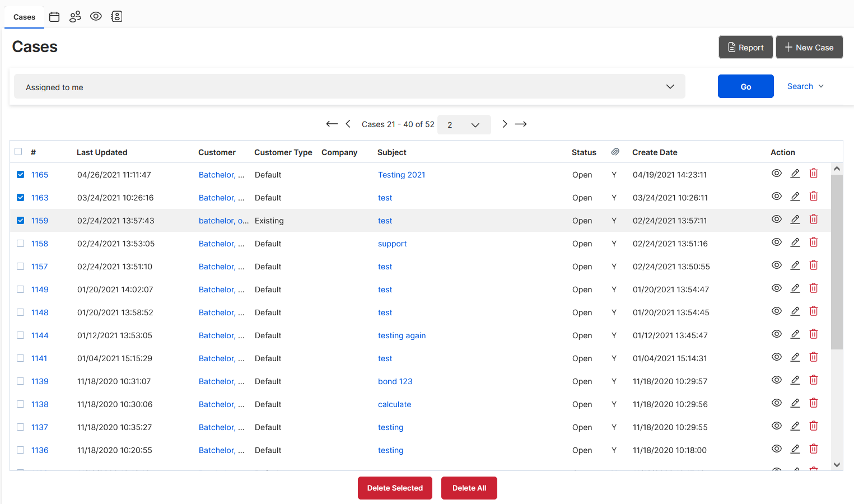This screenshot has width=854, height=504.
Task: Delete case 1158 with the trash icon
Action: tap(814, 242)
